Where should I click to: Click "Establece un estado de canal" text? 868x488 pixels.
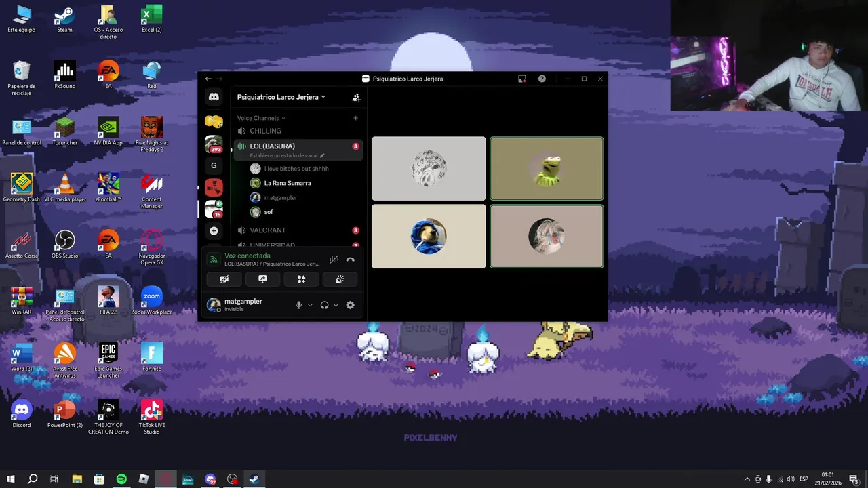[283, 155]
